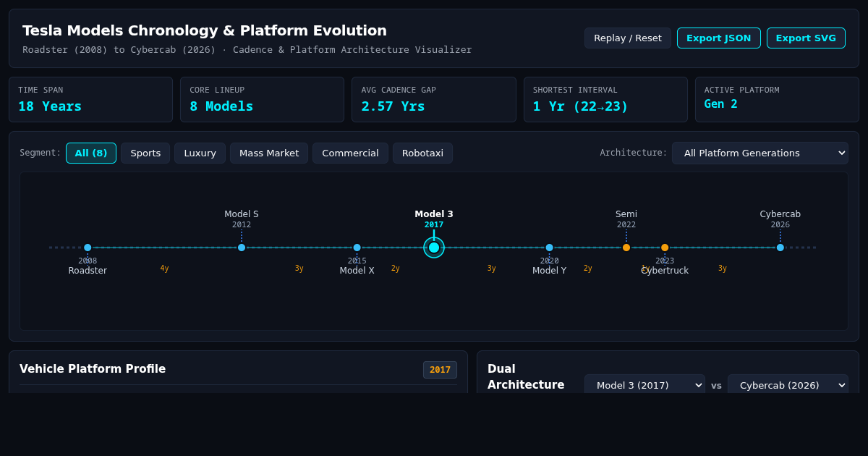Click the Replay / Reset button
Image resolution: width=868 pixels, height=456 pixels.
point(628,38)
